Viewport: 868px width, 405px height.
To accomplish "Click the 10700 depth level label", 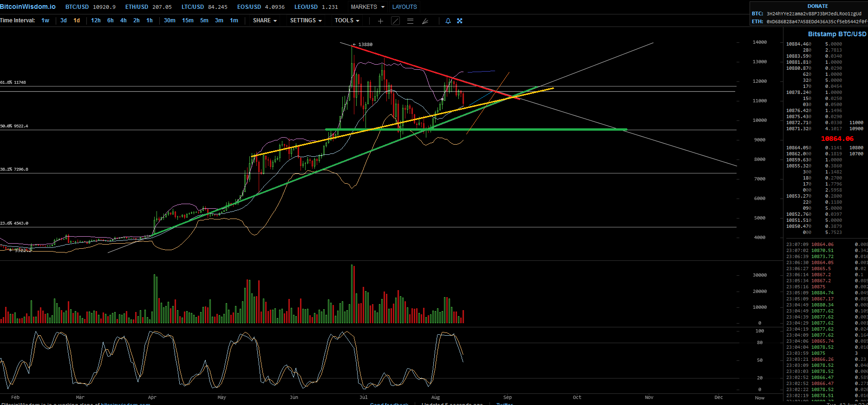I will point(856,154).
